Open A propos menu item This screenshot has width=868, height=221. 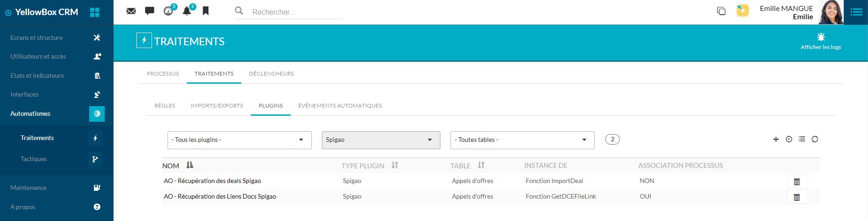22,207
